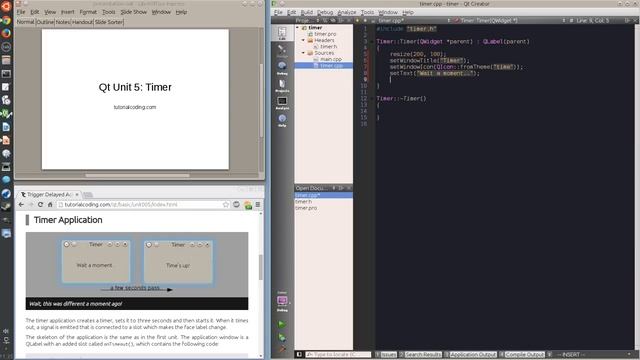This screenshot has height=360, width=640.
Task: Open Qt Creator Tools menu
Action: click(367, 13)
